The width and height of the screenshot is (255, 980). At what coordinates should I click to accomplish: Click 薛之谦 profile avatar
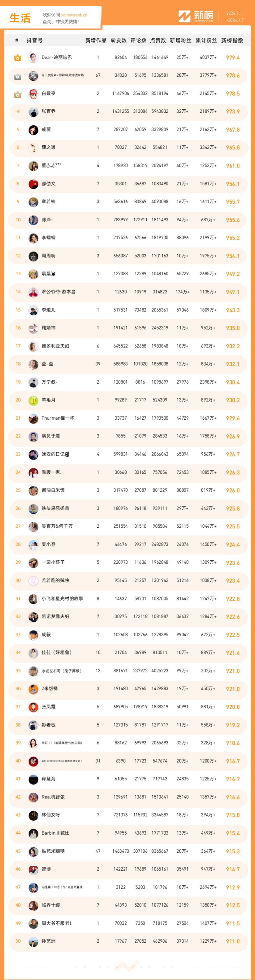click(x=34, y=148)
